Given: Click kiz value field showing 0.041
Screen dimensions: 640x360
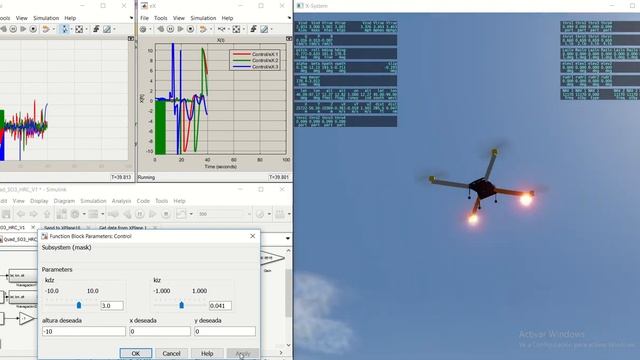Looking at the screenshot, I should (x=220, y=305).
